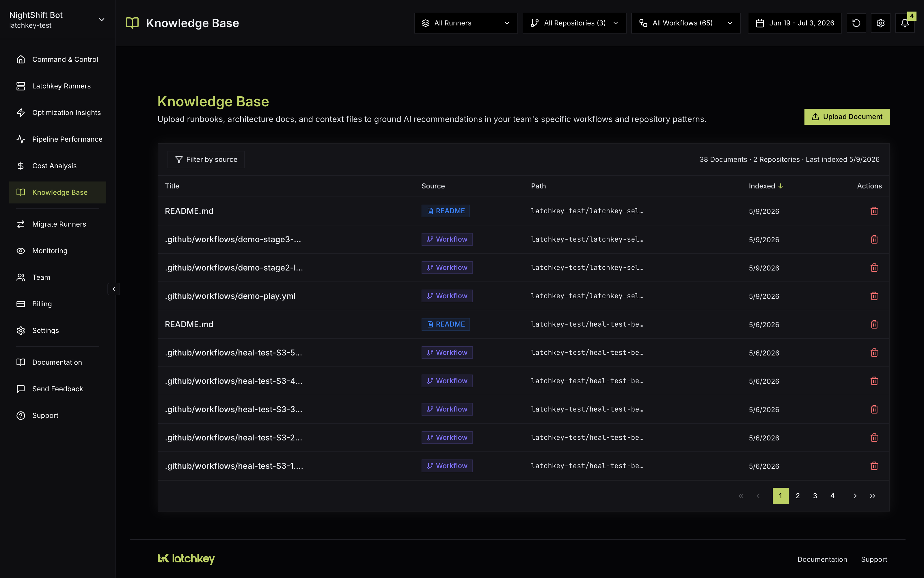Delete the demo-stage2 workflow document
Image resolution: width=924 pixels, height=578 pixels.
tap(874, 268)
